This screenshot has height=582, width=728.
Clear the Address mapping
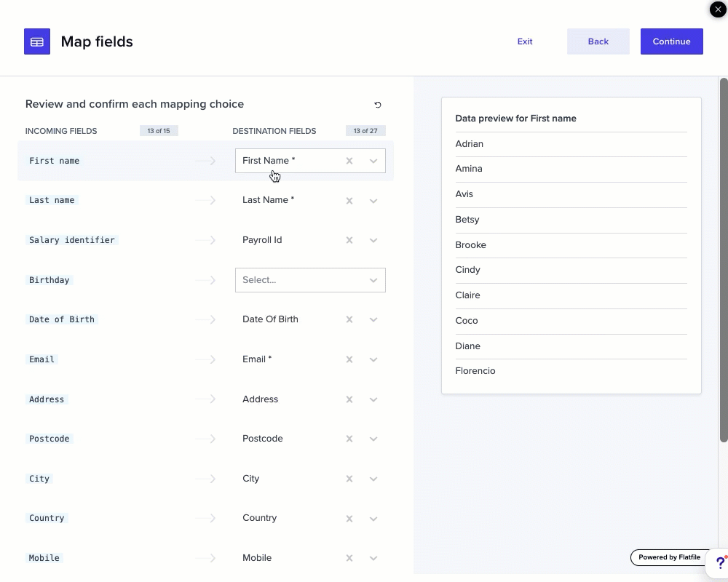(349, 399)
